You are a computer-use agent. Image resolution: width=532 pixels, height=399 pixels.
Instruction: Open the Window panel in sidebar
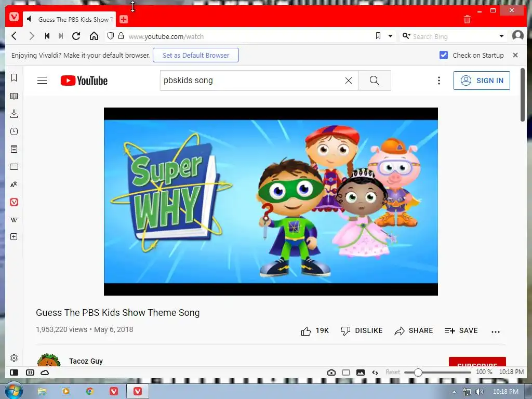tap(14, 167)
